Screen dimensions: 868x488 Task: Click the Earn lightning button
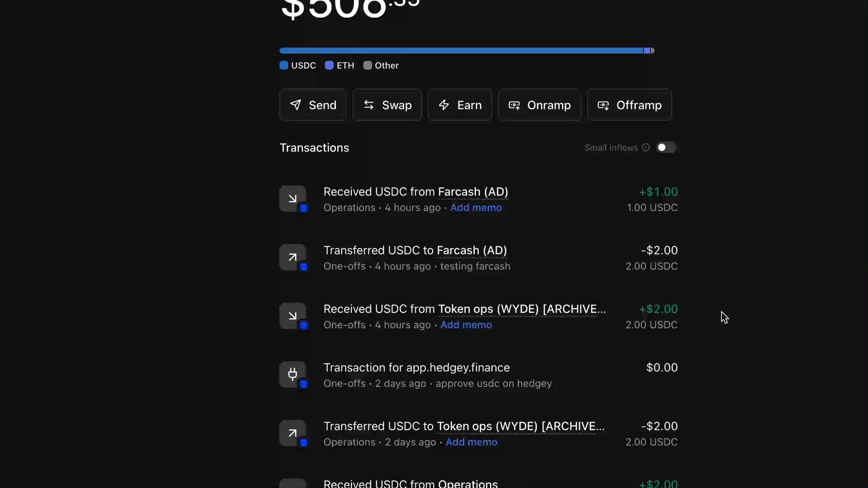click(x=460, y=105)
